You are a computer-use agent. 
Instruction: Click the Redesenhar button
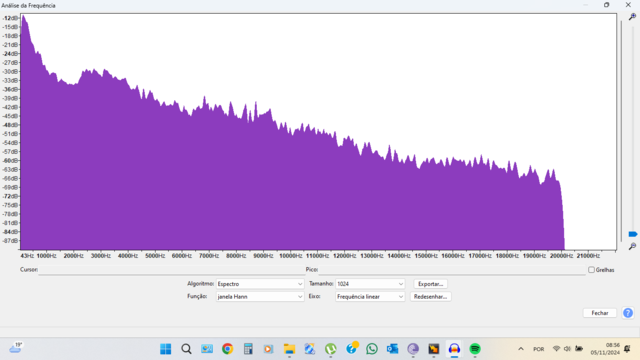pyautogui.click(x=430, y=297)
